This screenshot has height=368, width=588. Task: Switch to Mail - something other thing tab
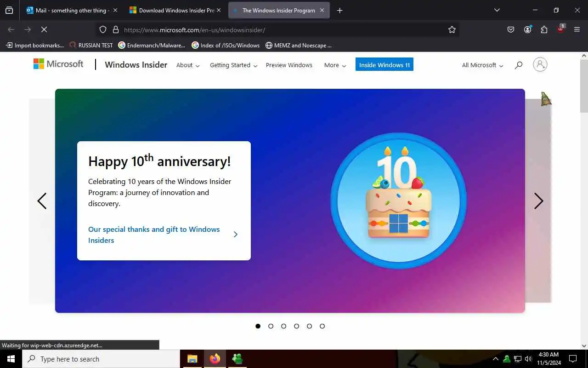click(68, 10)
